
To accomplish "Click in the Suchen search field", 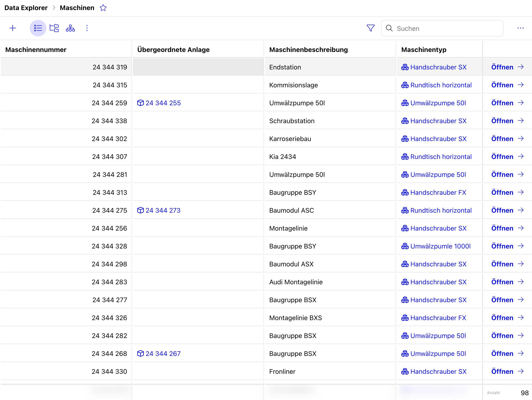I will click(x=442, y=28).
